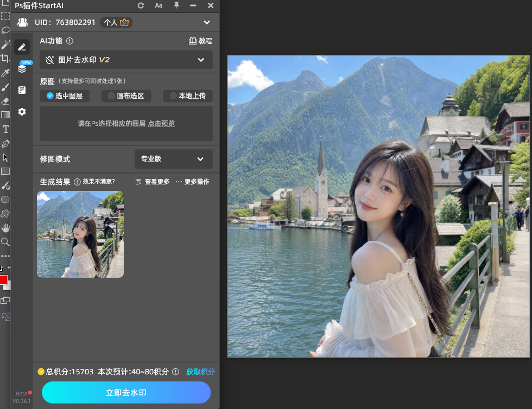Viewport: 532px width, 409px height.
Task: Open the 图片去水印 V2 function dropdown
Action: pyautogui.click(x=126, y=60)
